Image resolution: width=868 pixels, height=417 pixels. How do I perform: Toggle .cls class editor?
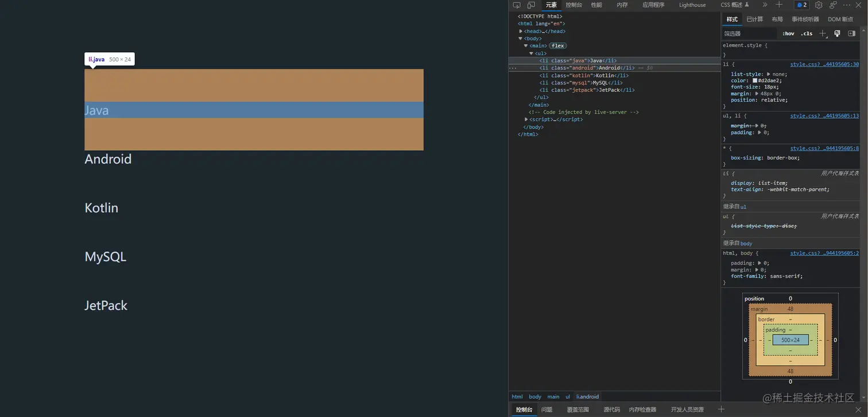(x=807, y=33)
